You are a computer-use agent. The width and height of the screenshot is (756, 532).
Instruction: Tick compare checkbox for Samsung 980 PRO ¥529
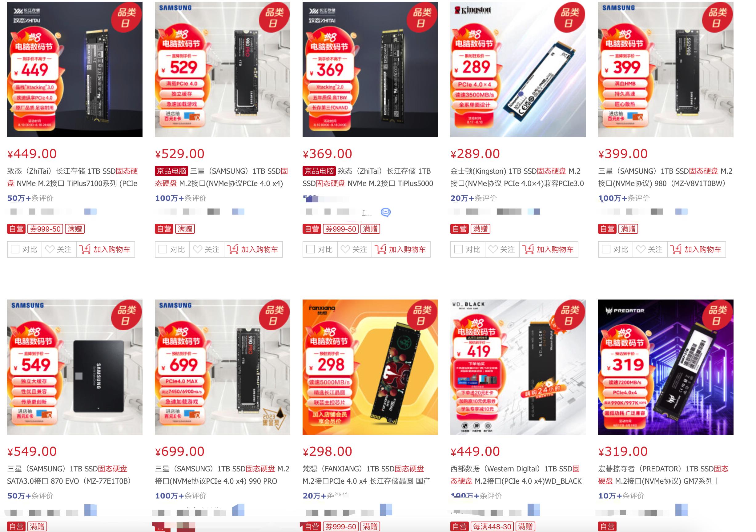coord(163,249)
